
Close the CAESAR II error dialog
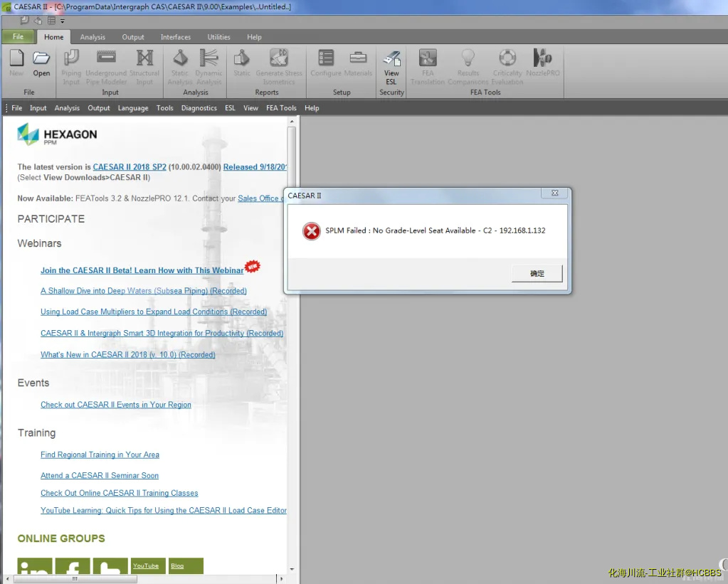tap(554, 193)
